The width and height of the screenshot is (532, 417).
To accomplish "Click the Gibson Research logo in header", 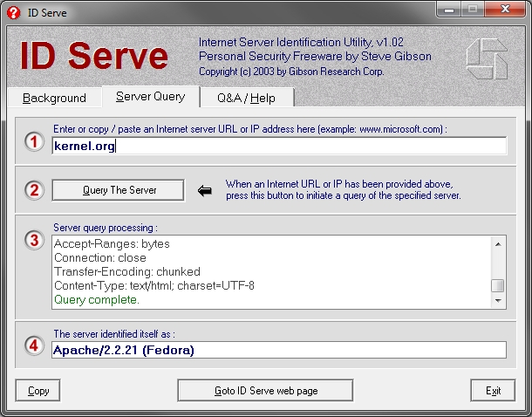I will [487, 58].
